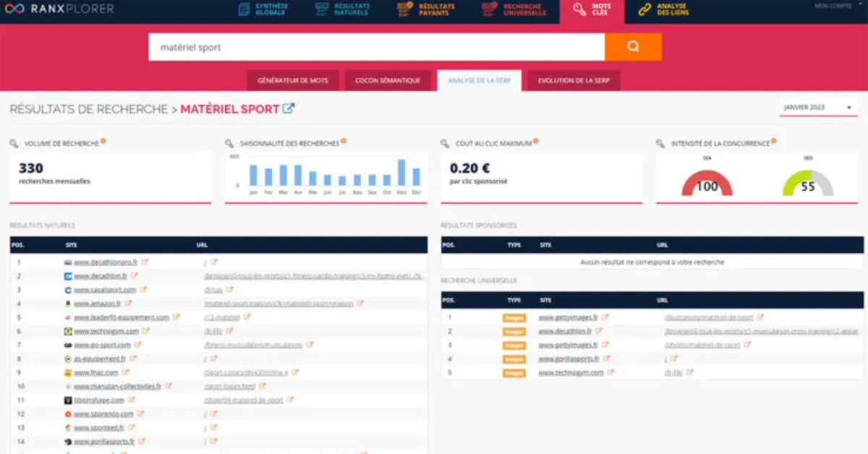868x454 pixels.
Task: Click favicon of www.technogym.com in natural results
Action: point(67,330)
